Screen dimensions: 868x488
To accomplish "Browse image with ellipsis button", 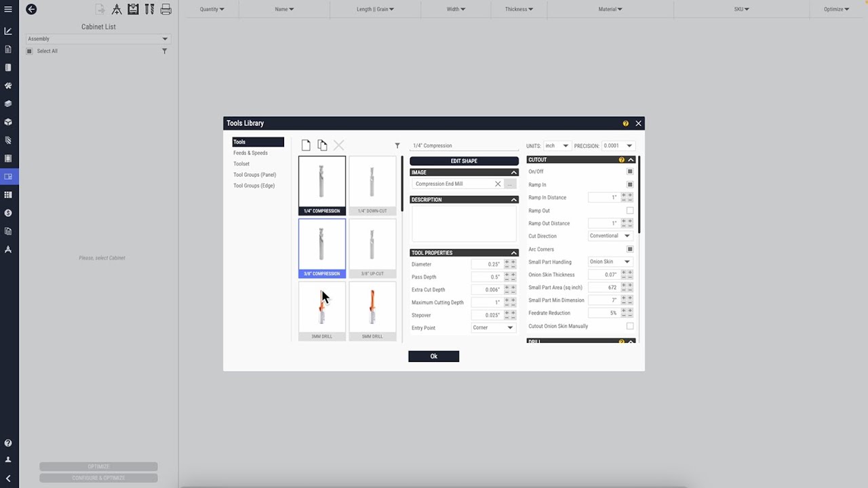I will tap(510, 184).
